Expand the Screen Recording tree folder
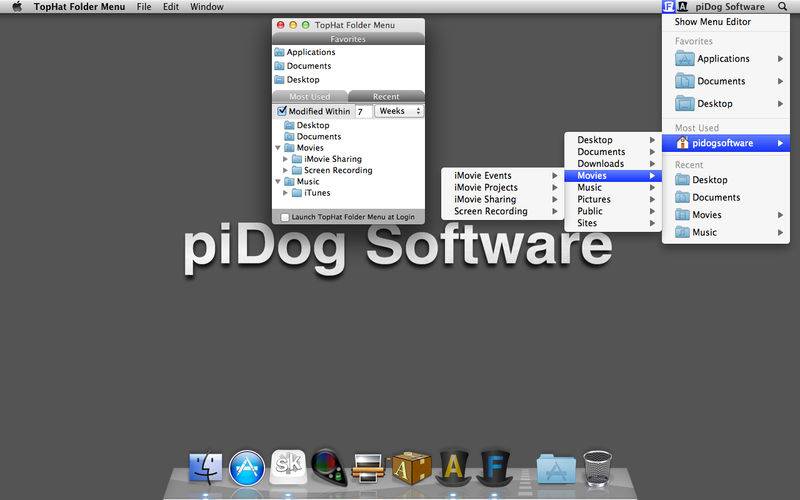The height and width of the screenshot is (500, 800). [x=286, y=170]
